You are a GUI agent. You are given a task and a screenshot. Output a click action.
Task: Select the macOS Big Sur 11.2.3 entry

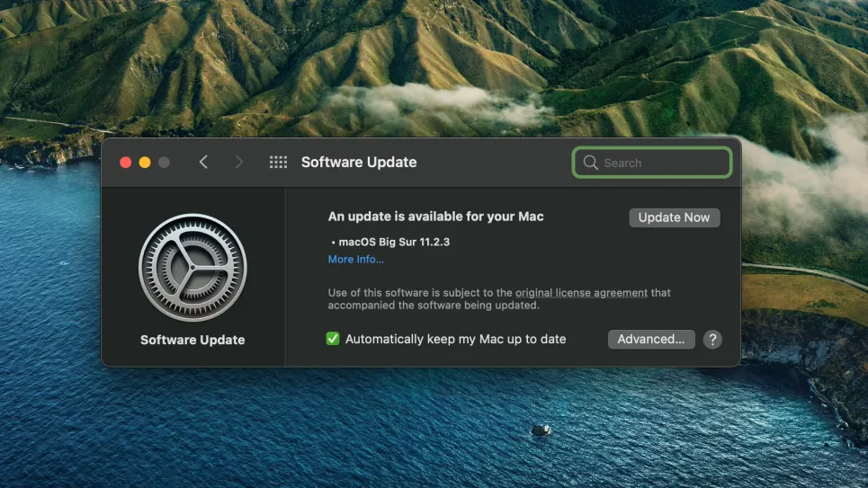(393, 242)
